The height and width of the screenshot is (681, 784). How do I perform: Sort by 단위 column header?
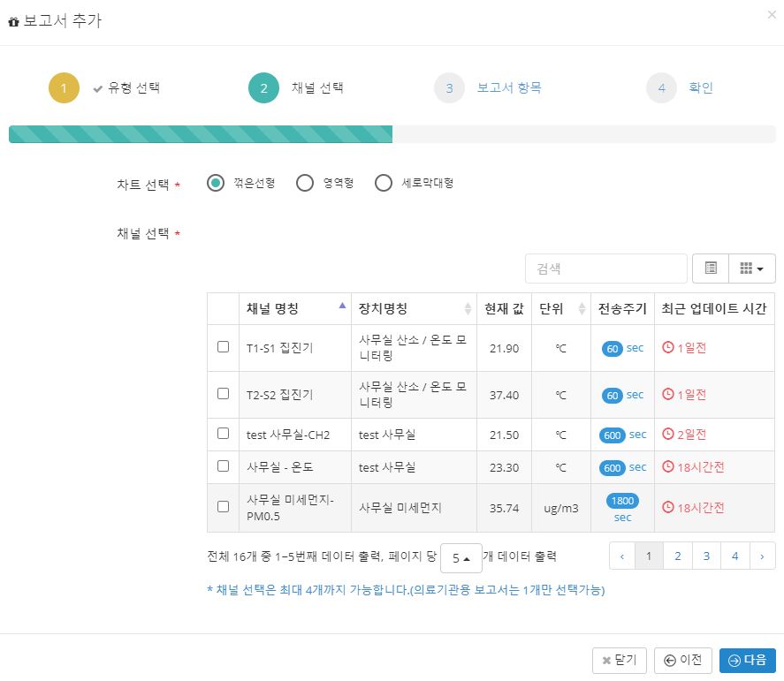[x=561, y=309]
